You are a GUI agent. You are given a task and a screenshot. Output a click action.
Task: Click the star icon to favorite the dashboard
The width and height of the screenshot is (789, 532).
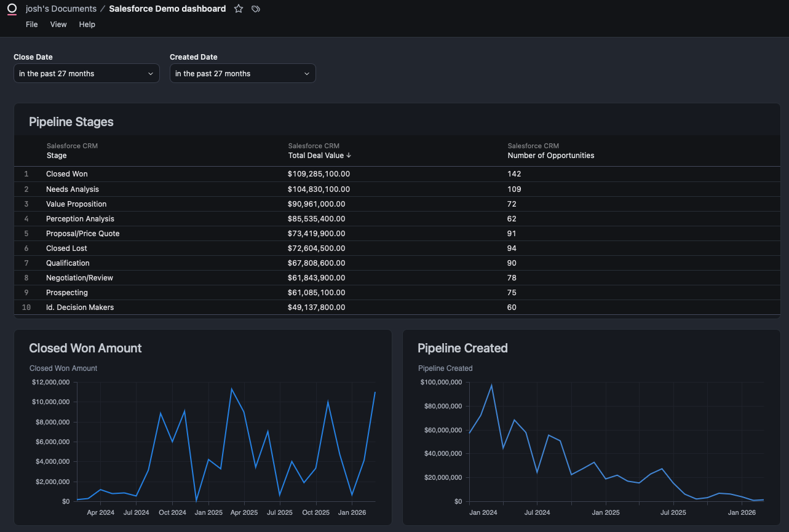tap(238, 9)
